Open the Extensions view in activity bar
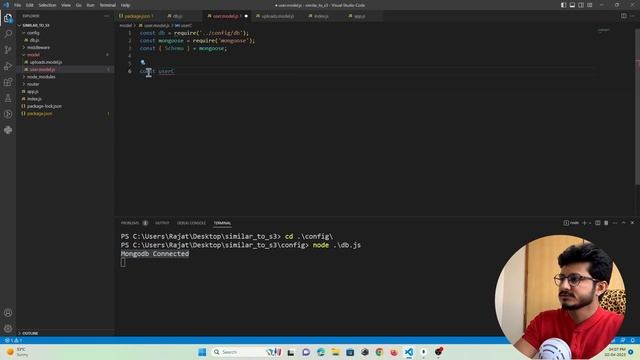 [8, 82]
